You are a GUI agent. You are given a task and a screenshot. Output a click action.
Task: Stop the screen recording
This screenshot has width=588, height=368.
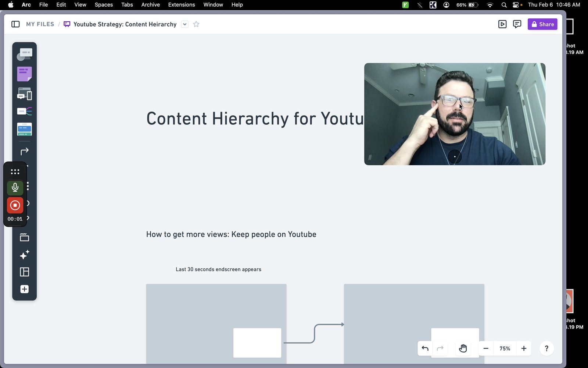click(x=15, y=205)
